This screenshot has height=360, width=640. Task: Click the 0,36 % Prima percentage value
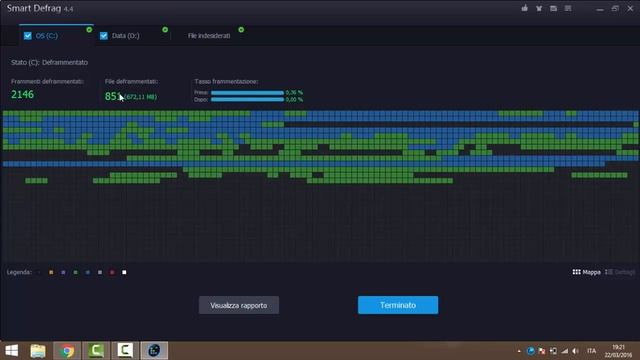tap(294, 93)
